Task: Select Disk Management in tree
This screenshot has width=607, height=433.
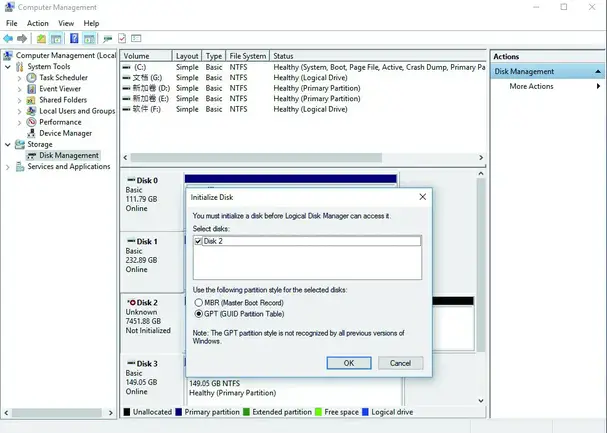Action: [69, 155]
